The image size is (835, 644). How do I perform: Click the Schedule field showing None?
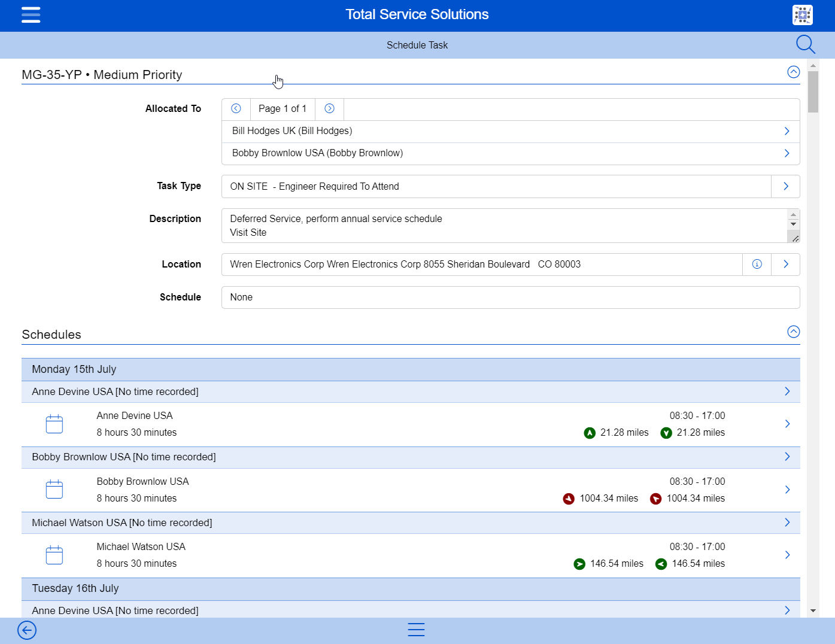coord(511,297)
